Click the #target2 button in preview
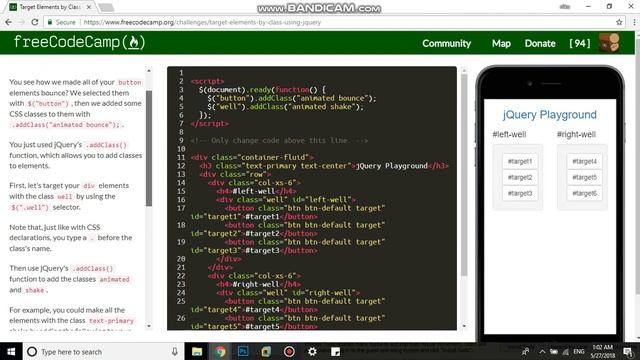The image size is (640, 360). [x=520, y=177]
